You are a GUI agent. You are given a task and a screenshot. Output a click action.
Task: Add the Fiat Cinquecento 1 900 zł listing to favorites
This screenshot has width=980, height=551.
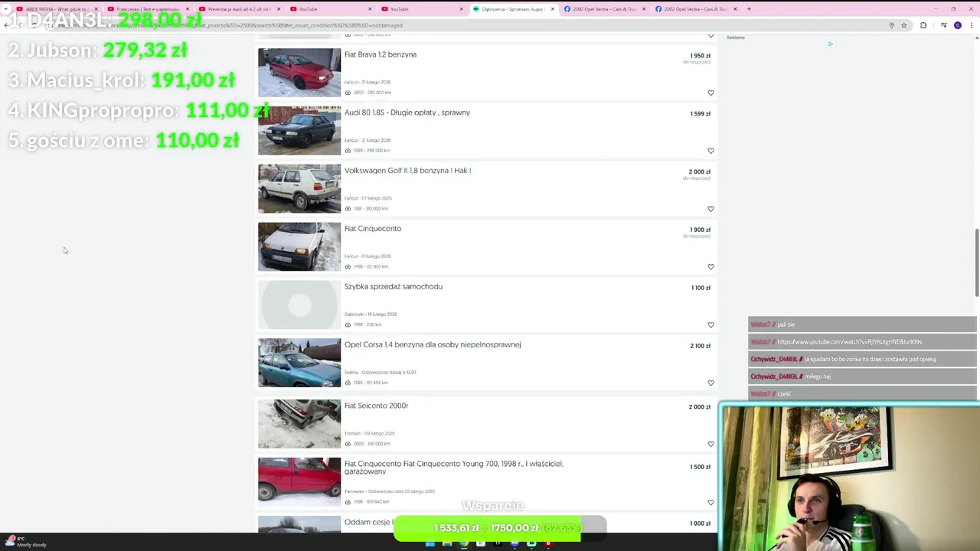(710, 267)
